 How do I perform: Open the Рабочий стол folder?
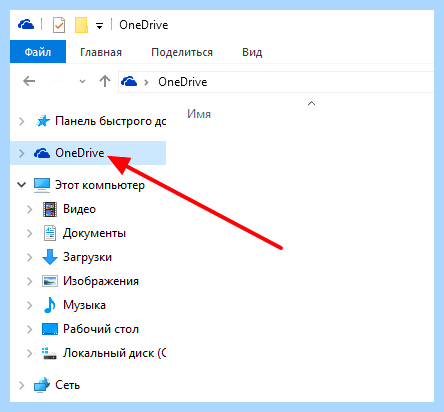coord(101,329)
